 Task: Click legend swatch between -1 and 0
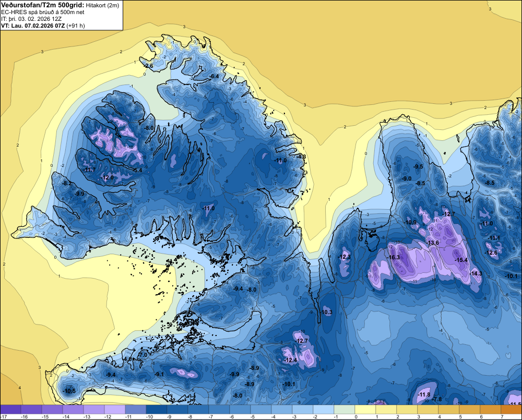345,410
